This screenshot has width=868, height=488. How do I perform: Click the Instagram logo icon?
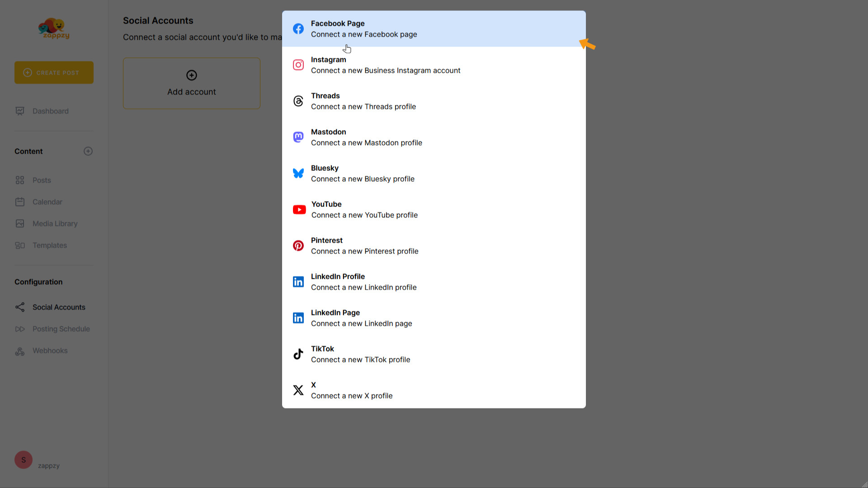298,65
